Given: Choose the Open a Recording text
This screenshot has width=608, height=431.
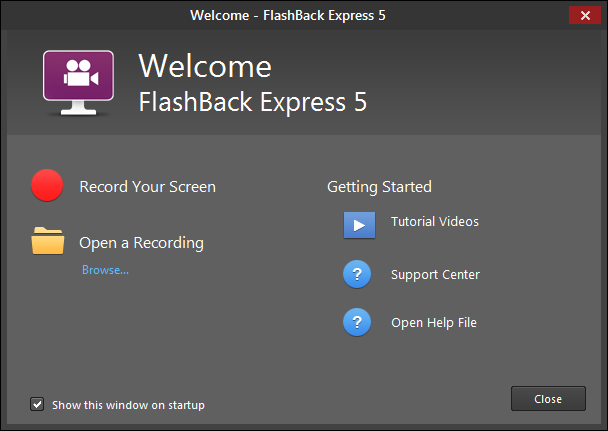Looking at the screenshot, I should point(141,243).
